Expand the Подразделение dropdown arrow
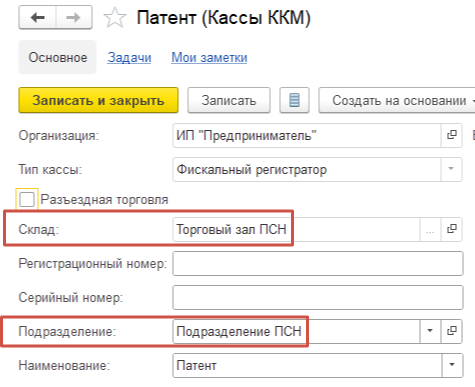This screenshot has height=387, width=475. point(430,331)
